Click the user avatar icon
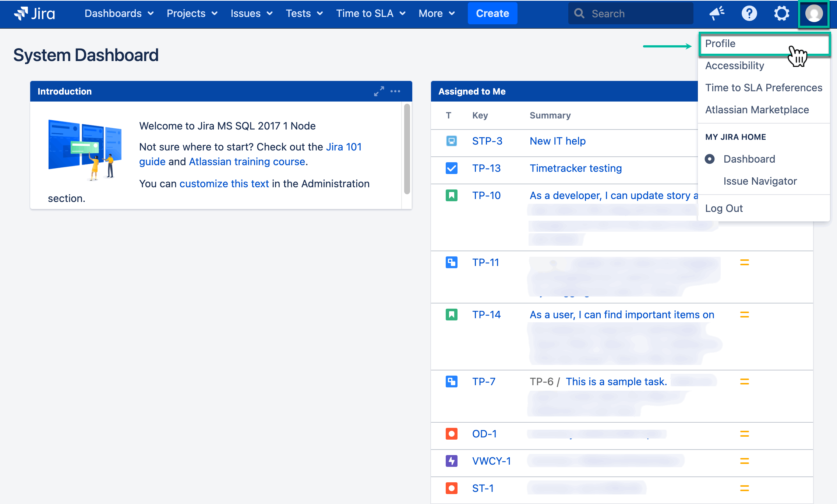Viewport: 837px width, 504px height. 813,14
